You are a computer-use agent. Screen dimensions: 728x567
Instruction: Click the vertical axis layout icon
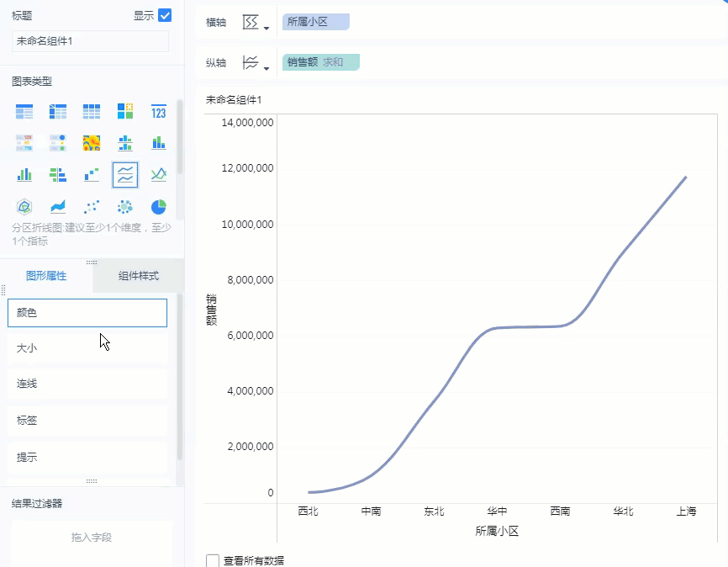[251, 62]
